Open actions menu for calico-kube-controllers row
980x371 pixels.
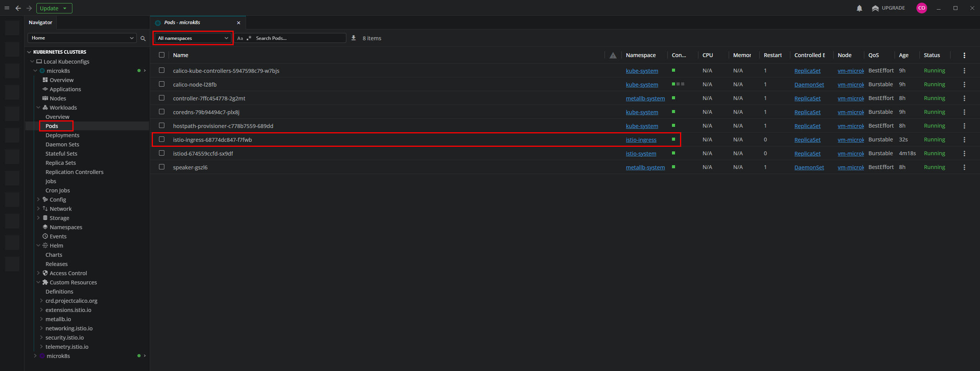(x=964, y=71)
